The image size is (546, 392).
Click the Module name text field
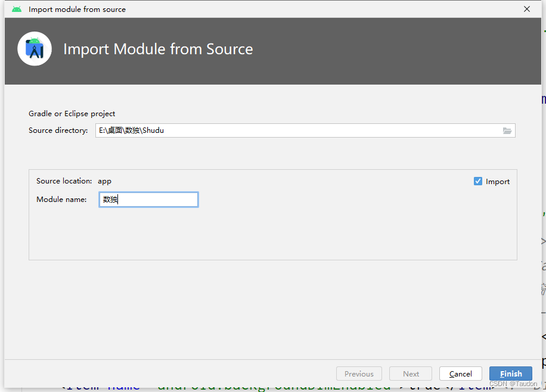pos(148,199)
